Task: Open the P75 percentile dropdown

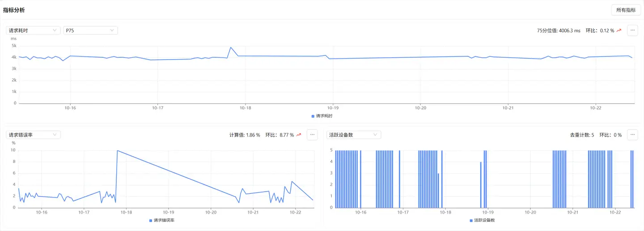Action: click(x=90, y=30)
